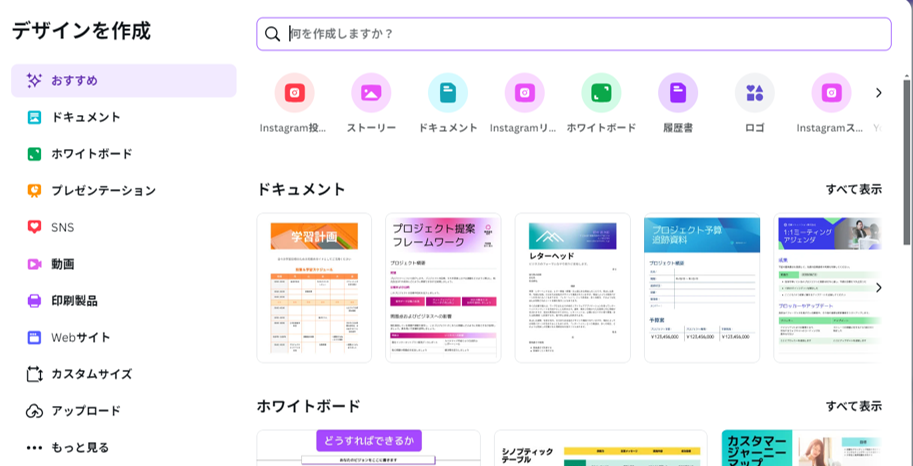The width and height of the screenshot is (913, 466).
Task: Open the カスタムサイズ option
Action: tap(91, 374)
